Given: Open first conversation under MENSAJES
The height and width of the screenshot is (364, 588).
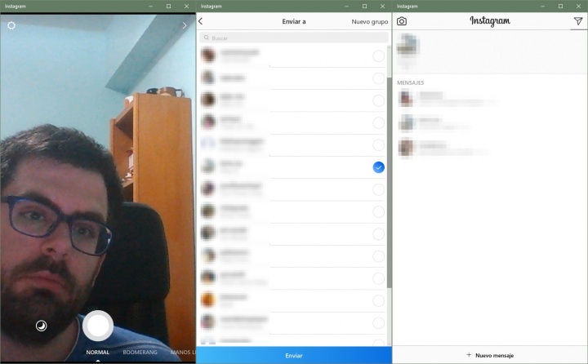Looking at the screenshot, I should point(490,99).
